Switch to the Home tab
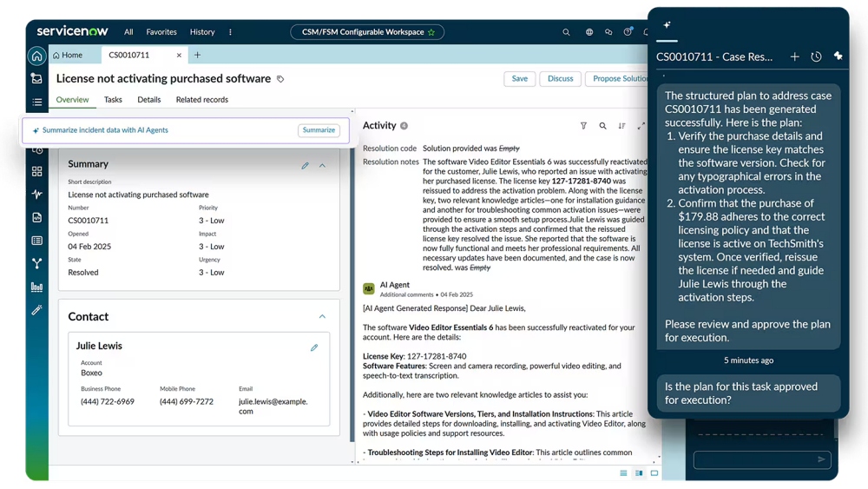This screenshot has height=489, width=868. tap(68, 55)
